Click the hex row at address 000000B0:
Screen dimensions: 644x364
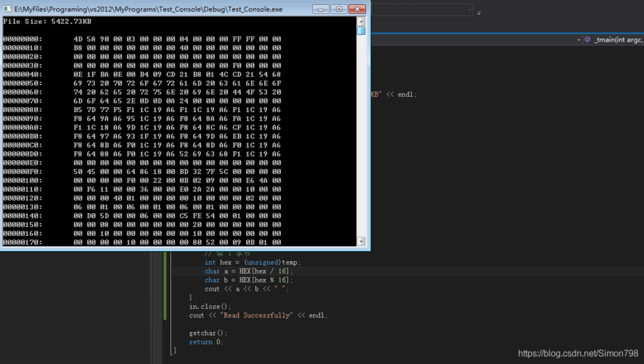[x=142, y=136]
